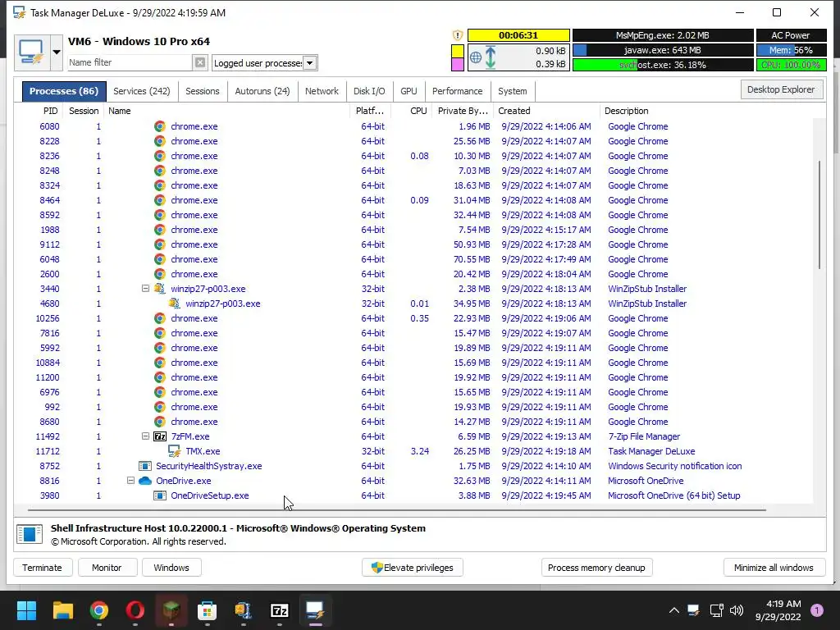Viewport: 840px width, 630px height.
Task: Click the vertical scrollbar of the process list
Action: [x=819, y=214]
